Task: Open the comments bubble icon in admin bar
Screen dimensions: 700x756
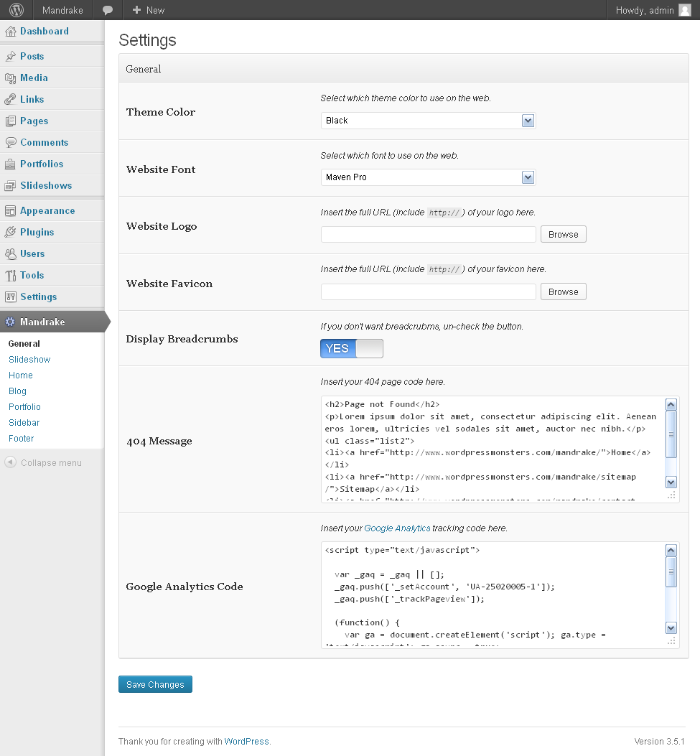Action: (108, 10)
